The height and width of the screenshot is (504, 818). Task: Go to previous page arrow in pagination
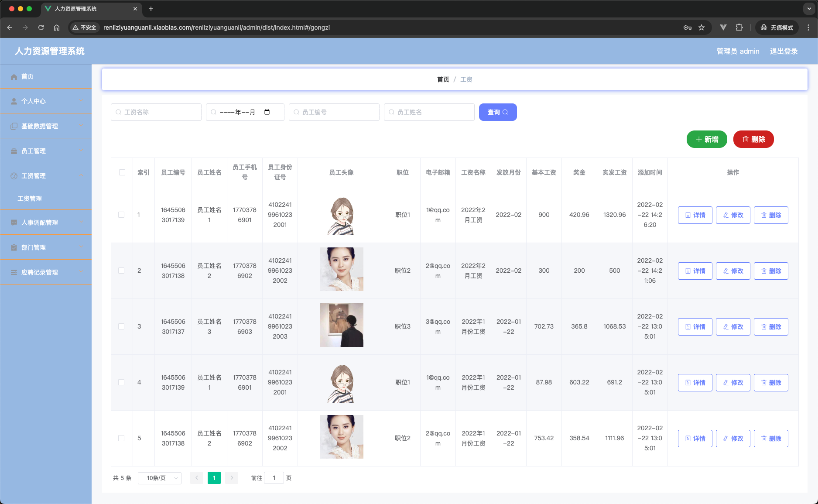pos(197,478)
